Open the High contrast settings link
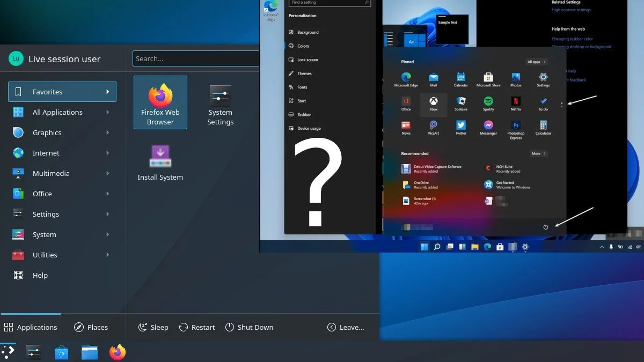 pos(570,9)
